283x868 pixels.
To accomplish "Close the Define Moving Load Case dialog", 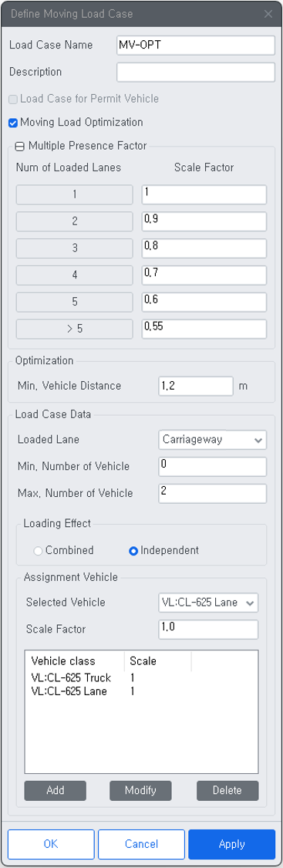I will (268, 13).
